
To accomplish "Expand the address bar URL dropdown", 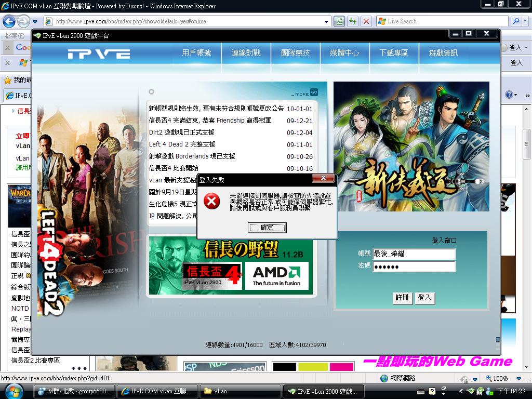I will click(x=326, y=21).
